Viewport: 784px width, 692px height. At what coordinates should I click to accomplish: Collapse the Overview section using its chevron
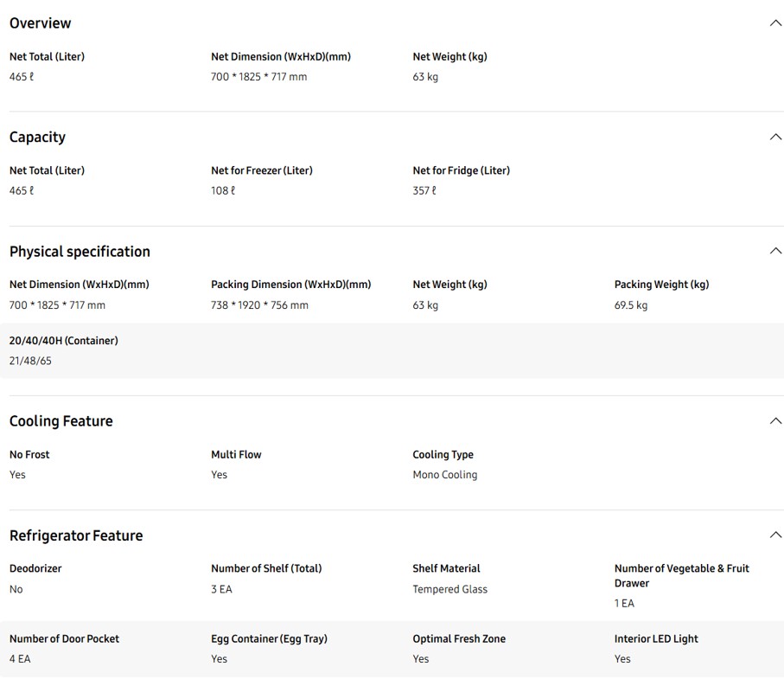click(775, 23)
